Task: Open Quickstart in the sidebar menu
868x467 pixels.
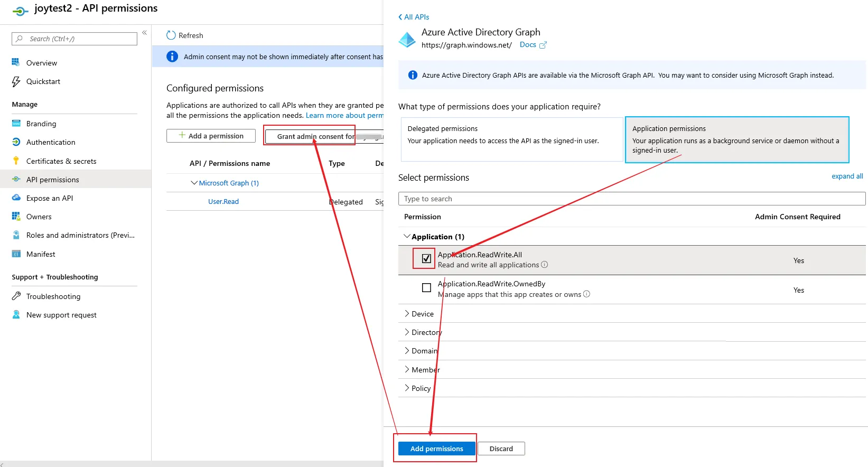Action: 43,81
